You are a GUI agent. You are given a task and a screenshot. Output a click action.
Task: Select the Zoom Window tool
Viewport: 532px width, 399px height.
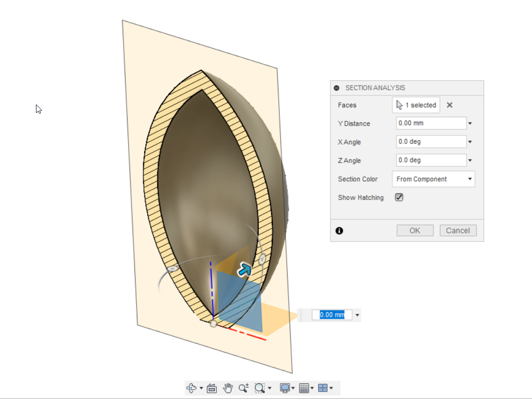tap(260, 388)
